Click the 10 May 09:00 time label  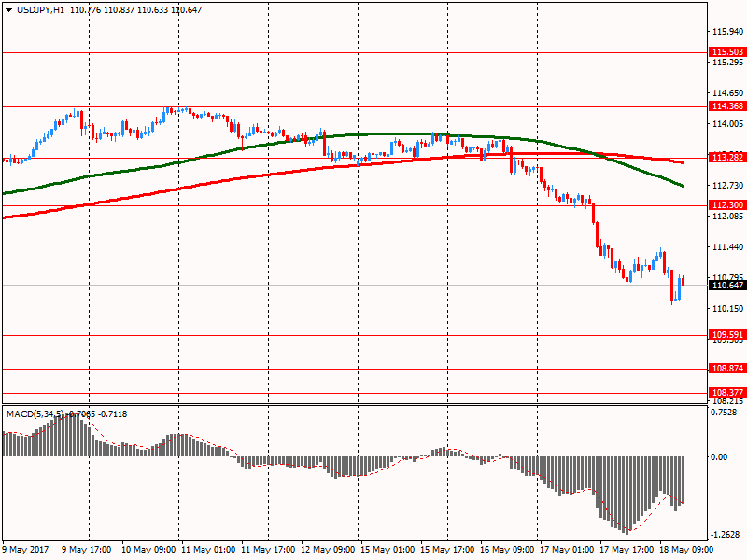coord(148,550)
